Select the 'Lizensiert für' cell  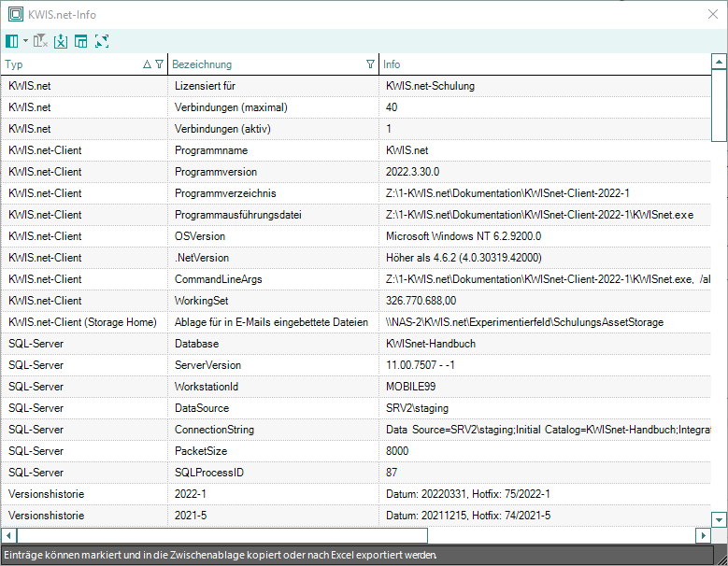pyautogui.click(x=273, y=86)
